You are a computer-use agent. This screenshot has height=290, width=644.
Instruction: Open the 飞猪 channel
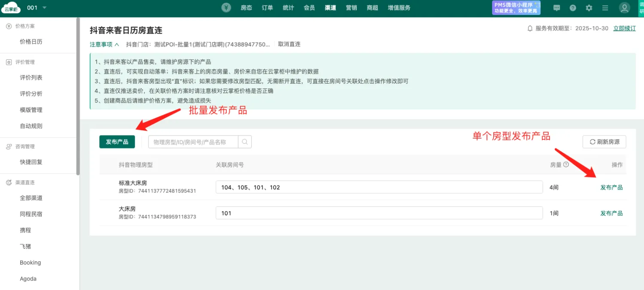pyautogui.click(x=25, y=247)
